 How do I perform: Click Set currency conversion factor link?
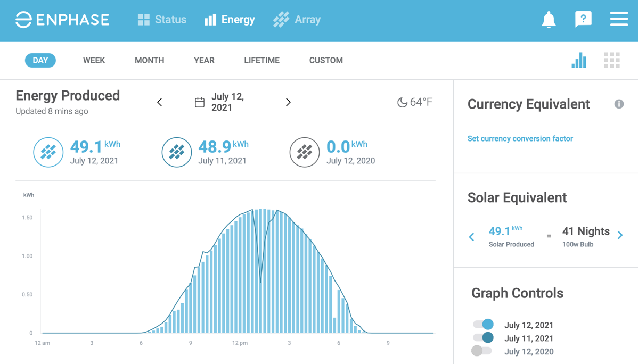point(520,139)
